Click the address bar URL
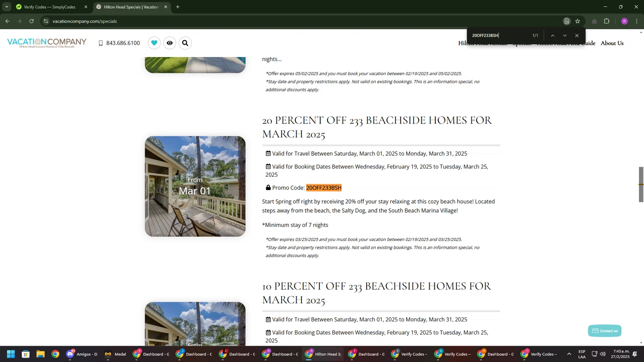Screen dimensions: 644x362 (85, 21)
